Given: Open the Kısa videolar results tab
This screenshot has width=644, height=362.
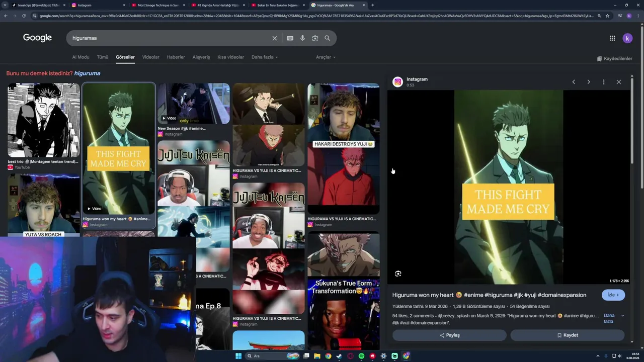Looking at the screenshot, I should [230, 57].
